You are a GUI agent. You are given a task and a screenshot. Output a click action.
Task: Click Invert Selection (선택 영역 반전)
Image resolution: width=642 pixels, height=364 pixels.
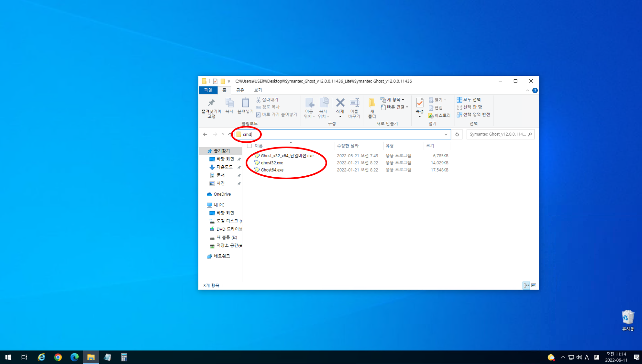click(x=473, y=115)
